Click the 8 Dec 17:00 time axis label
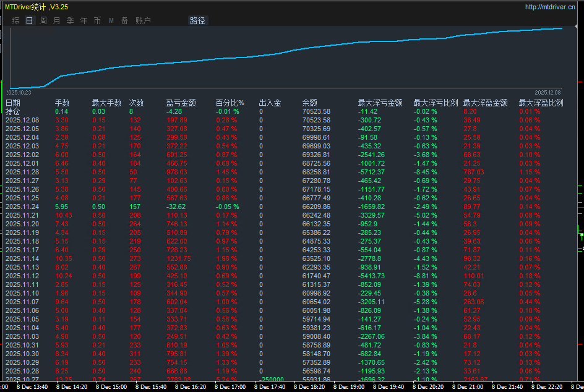Screen dimensions: 584x392 (x=230, y=387)
